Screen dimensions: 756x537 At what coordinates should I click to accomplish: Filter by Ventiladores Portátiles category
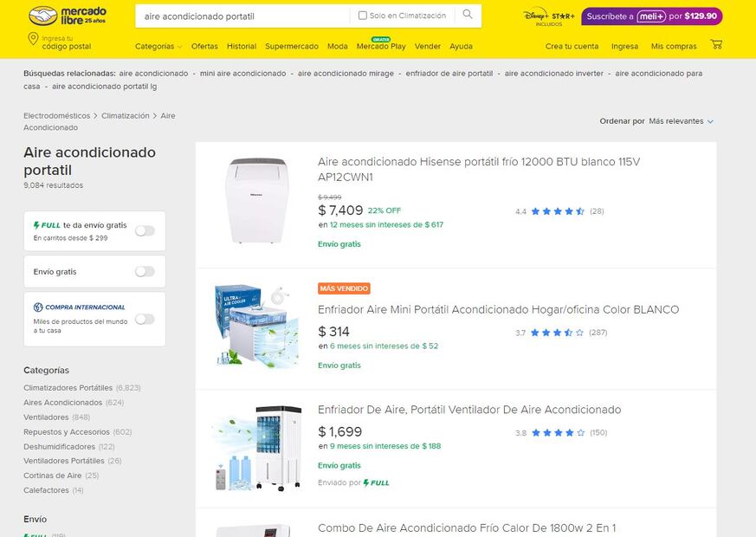(x=63, y=461)
